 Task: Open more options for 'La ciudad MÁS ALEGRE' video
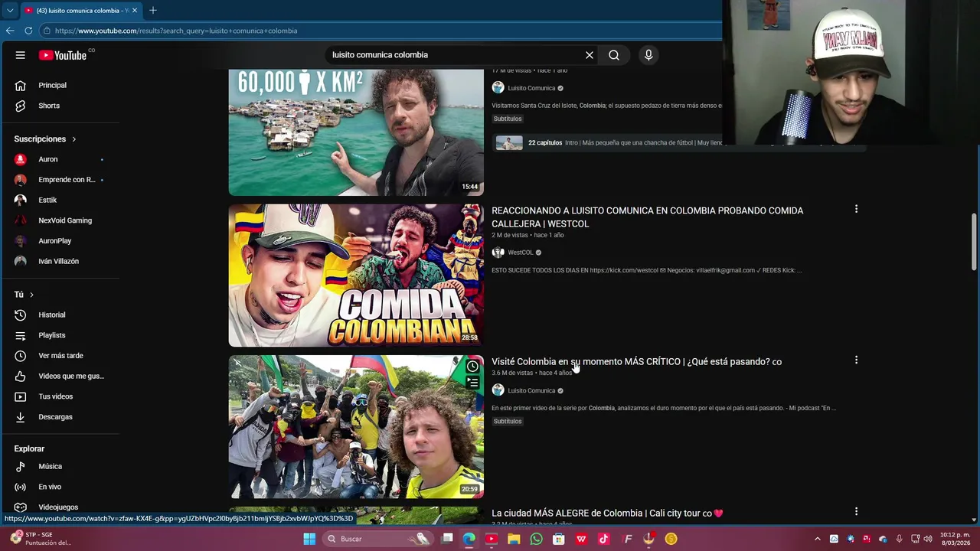click(x=856, y=511)
